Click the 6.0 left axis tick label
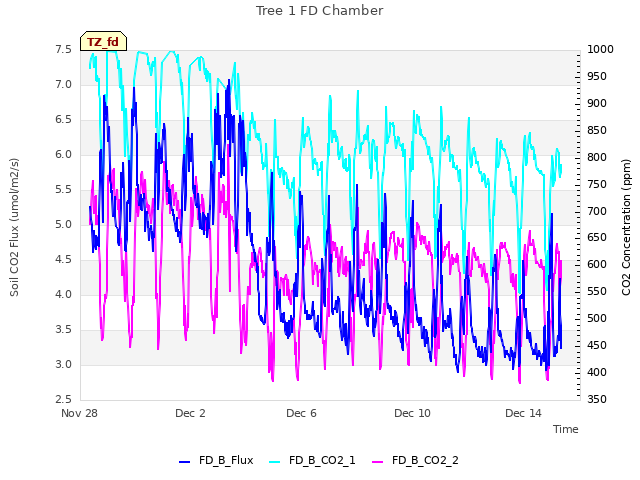Screen dimensions: 640x480 click(63, 154)
